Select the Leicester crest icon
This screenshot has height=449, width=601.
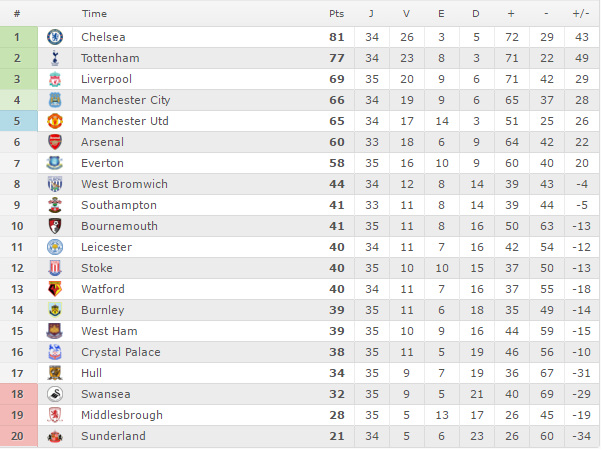tap(55, 247)
